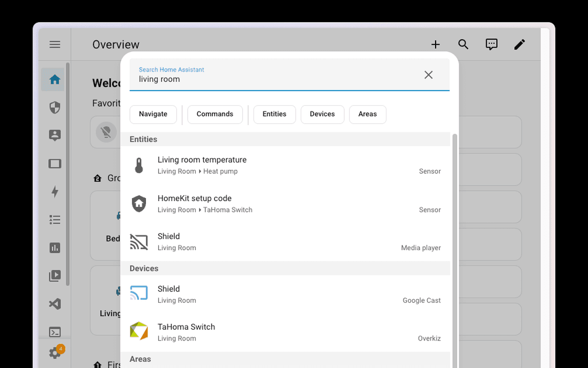Click the Overkiz label

(x=429, y=339)
